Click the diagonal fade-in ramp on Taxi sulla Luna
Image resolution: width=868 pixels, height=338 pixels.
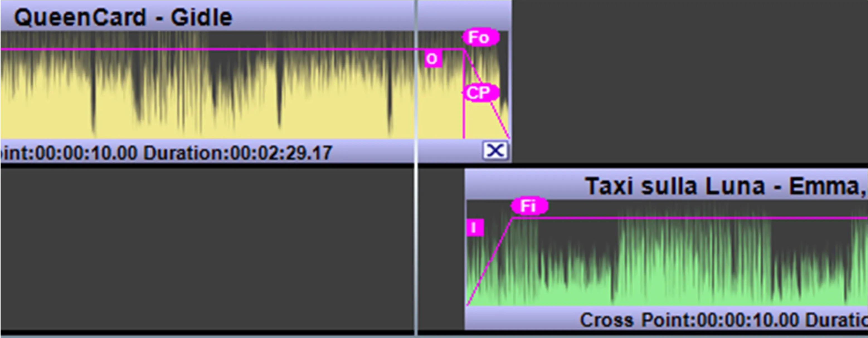coord(489,262)
